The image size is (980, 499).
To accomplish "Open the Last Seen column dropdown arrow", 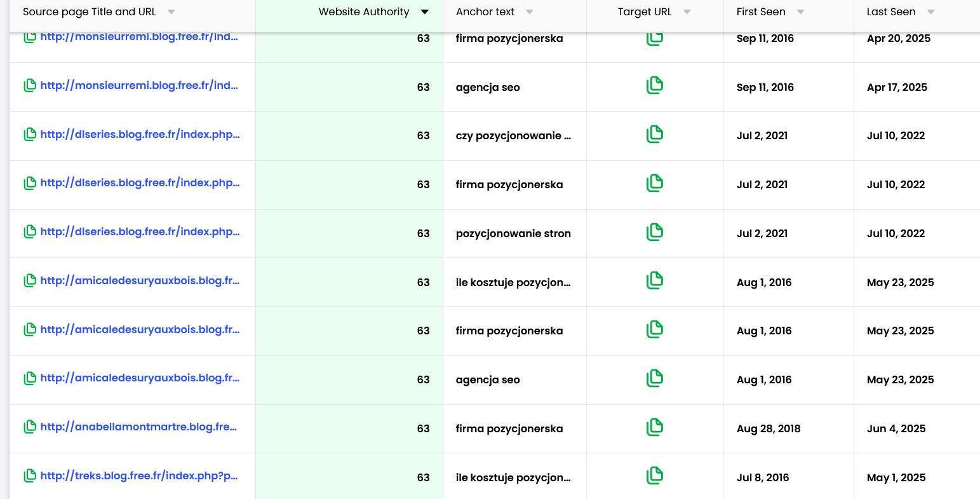I will pyautogui.click(x=930, y=12).
